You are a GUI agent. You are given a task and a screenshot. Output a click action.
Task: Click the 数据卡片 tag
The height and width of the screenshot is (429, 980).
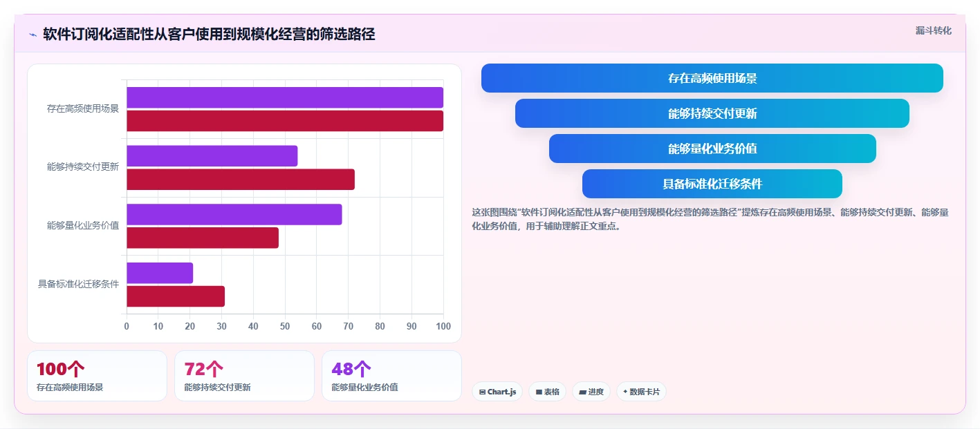coord(641,392)
